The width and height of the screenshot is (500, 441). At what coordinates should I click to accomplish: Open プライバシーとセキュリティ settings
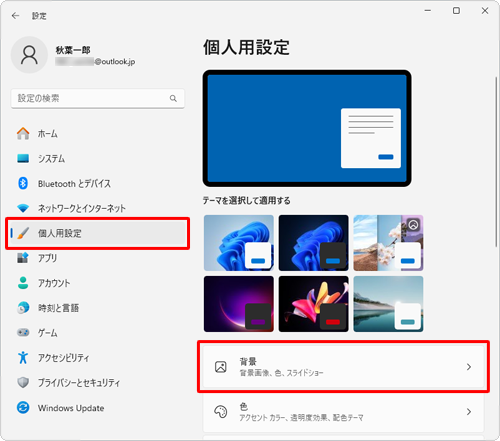98,383
